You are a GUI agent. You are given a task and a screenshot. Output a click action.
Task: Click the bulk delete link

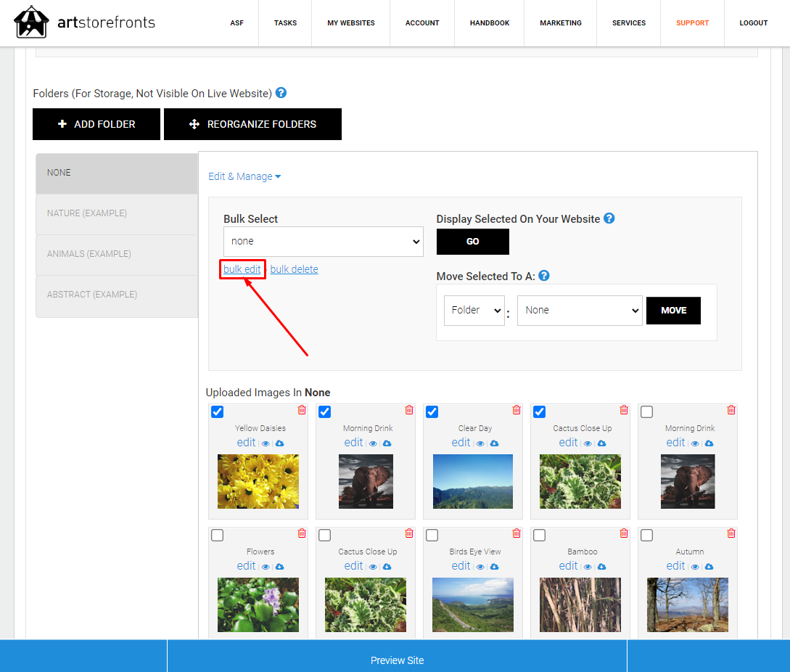pyautogui.click(x=295, y=269)
